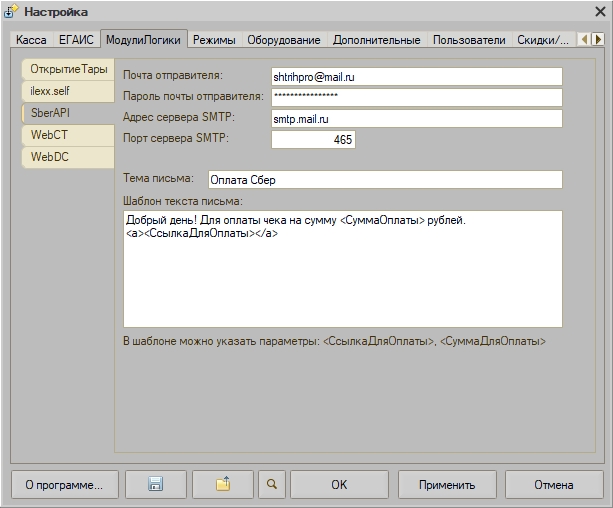Select the Оборудование tab
Viewport: 613px width, 508px height.
pos(284,40)
